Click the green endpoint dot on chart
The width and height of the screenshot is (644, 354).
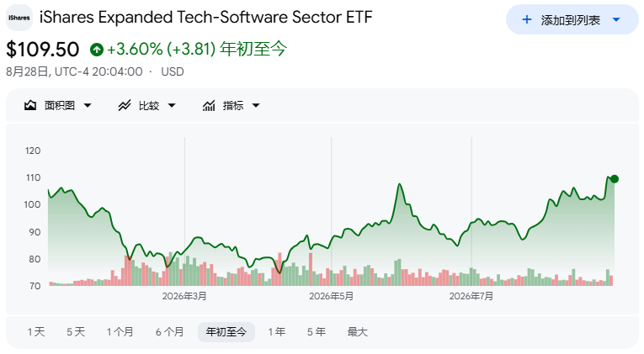pos(615,179)
